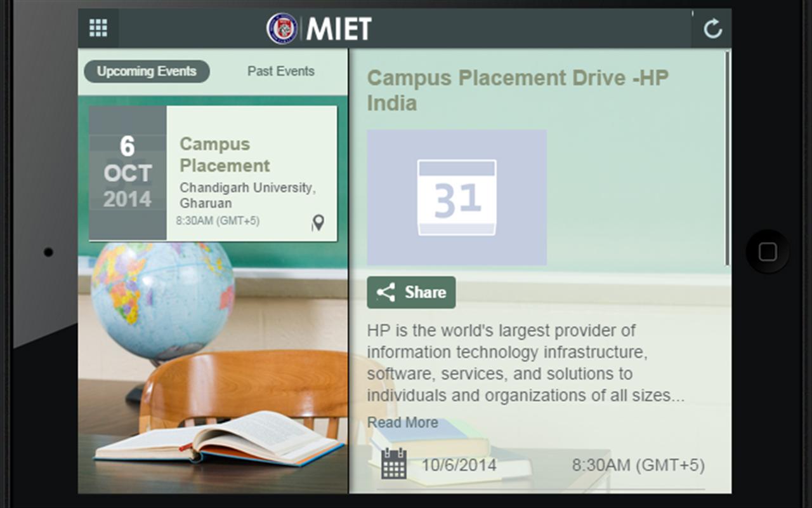Click the calendar icon beside 10/6/2014
This screenshot has width=812, height=508.
(394, 464)
